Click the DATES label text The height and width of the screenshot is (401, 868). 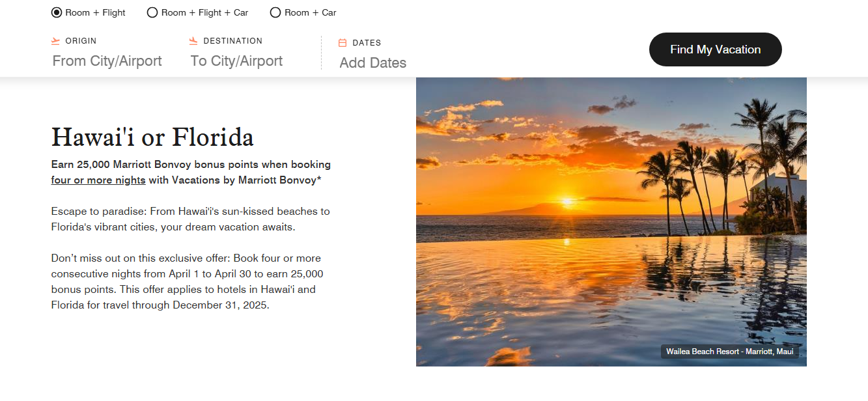pyautogui.click(x=367, y=43)
